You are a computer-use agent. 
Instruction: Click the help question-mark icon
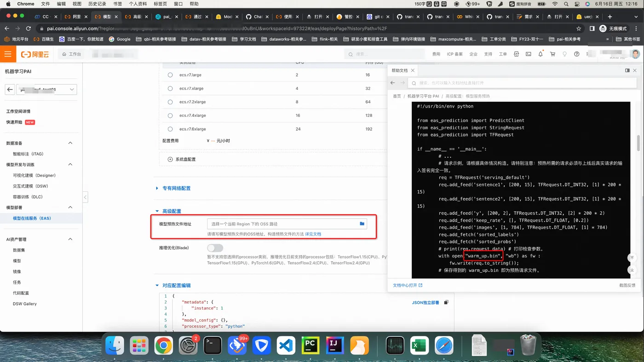click(576, 54)
